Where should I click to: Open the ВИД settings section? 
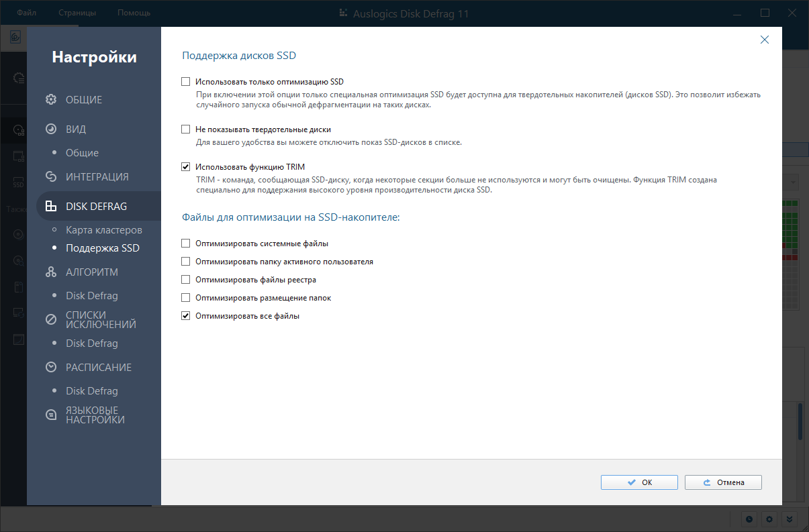[76, 129]
